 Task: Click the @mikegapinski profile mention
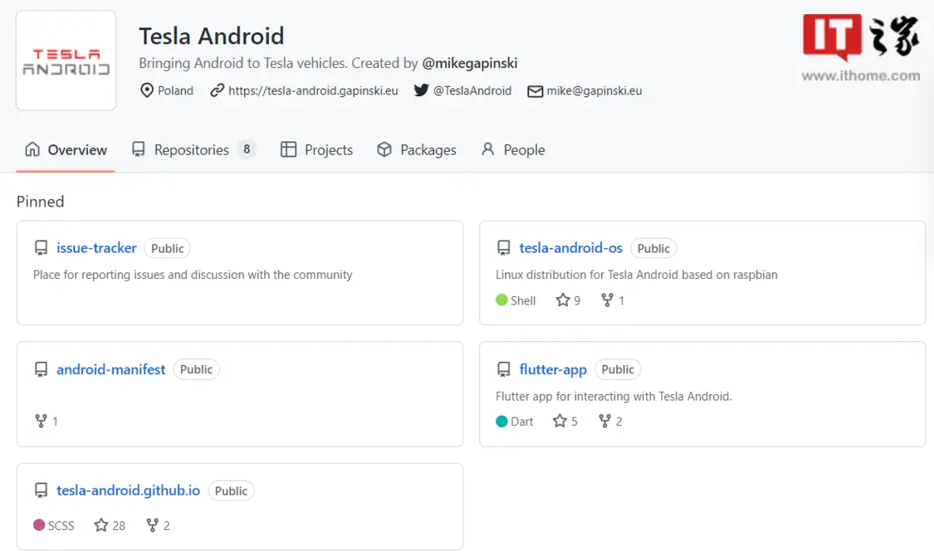(x=470, y=63)
